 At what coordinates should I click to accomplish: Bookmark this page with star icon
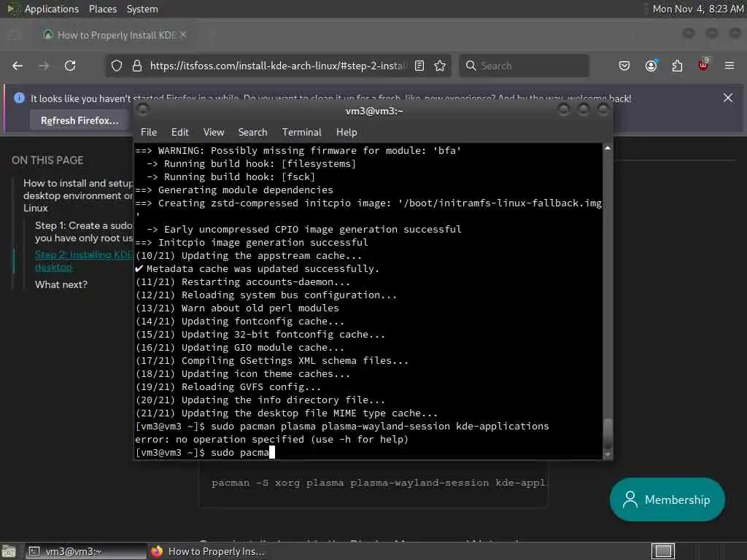point(440,66)
